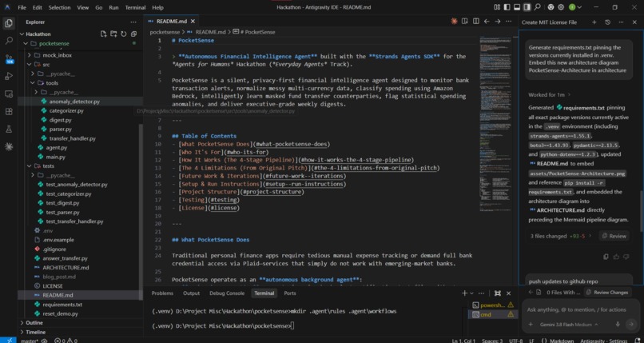Open the File menu
644x343 pixels.
tap(22, 7)
